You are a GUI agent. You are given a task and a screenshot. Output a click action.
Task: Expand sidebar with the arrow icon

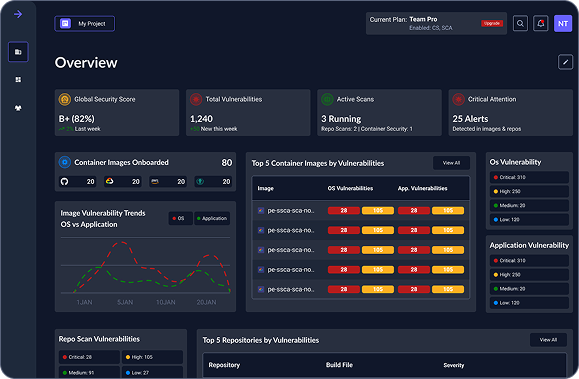coord(18,14)
